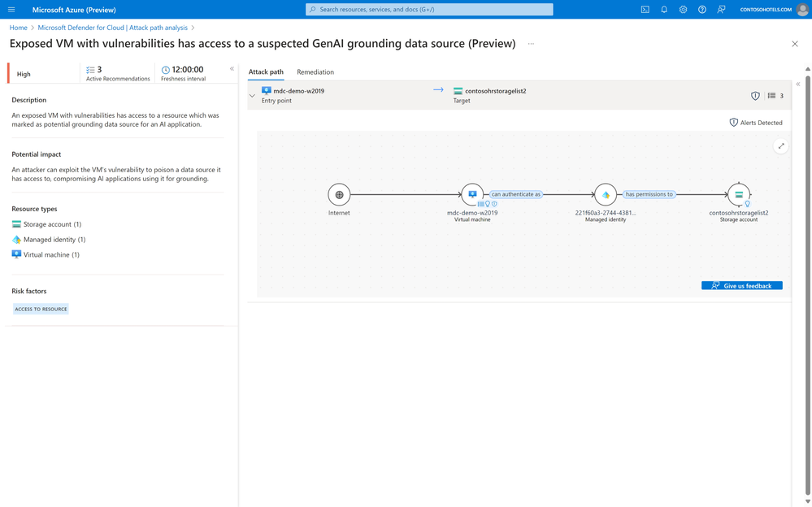Click the Risk factors heading
Viewport: 812px width, 507px height.
29,291
